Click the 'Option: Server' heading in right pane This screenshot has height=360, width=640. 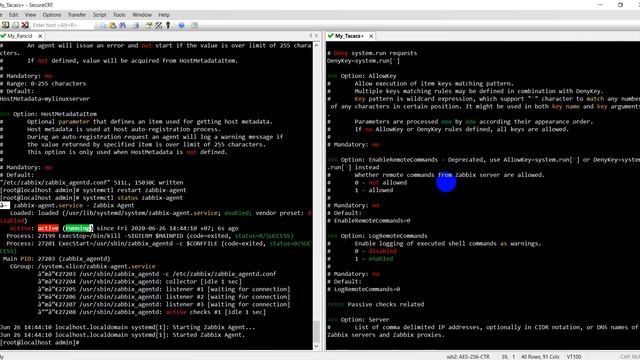tap(365, 320)
